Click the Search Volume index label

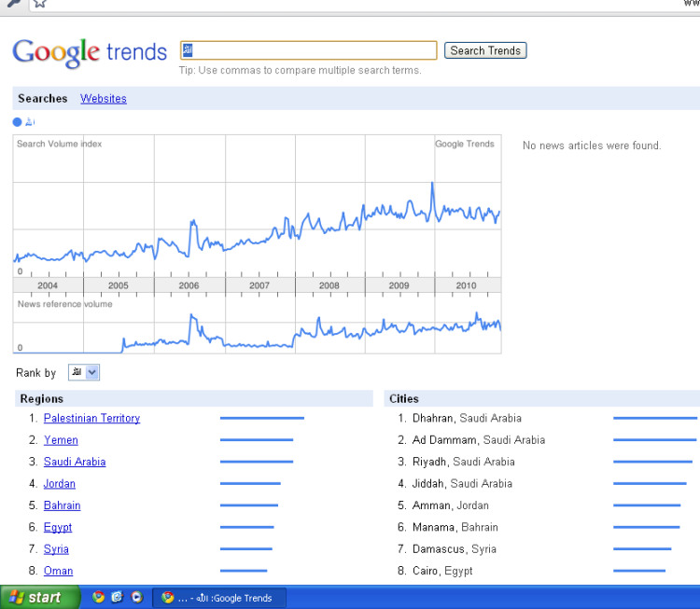tap(60, 144)
